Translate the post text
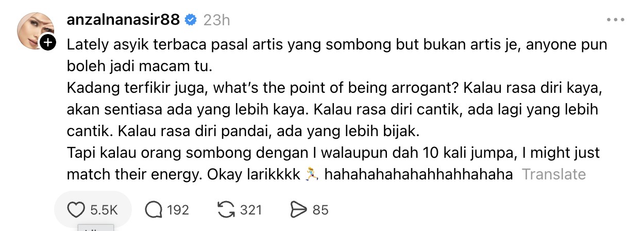The width and height of the screenshot is (644, 231). click(554, 174)
